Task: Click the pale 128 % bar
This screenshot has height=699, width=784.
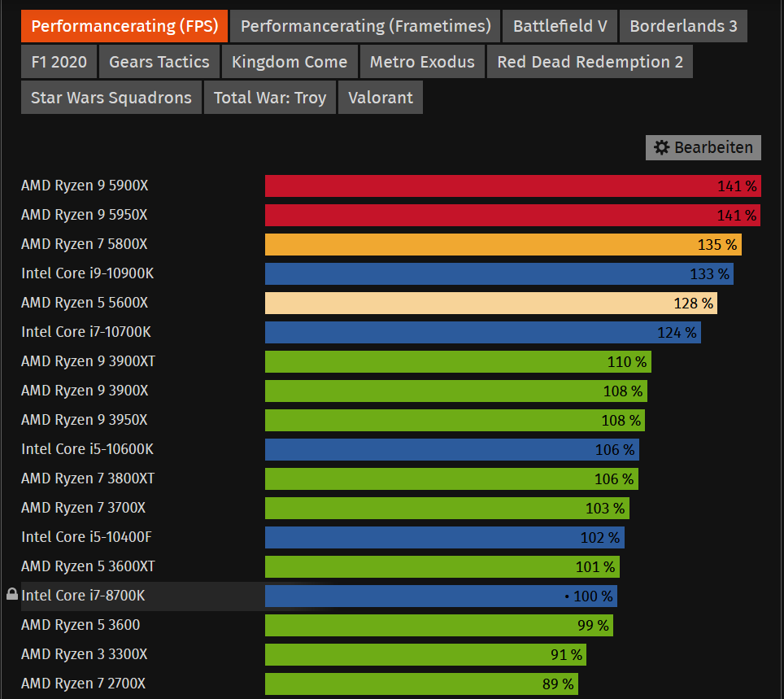Action: pos(491,304)
